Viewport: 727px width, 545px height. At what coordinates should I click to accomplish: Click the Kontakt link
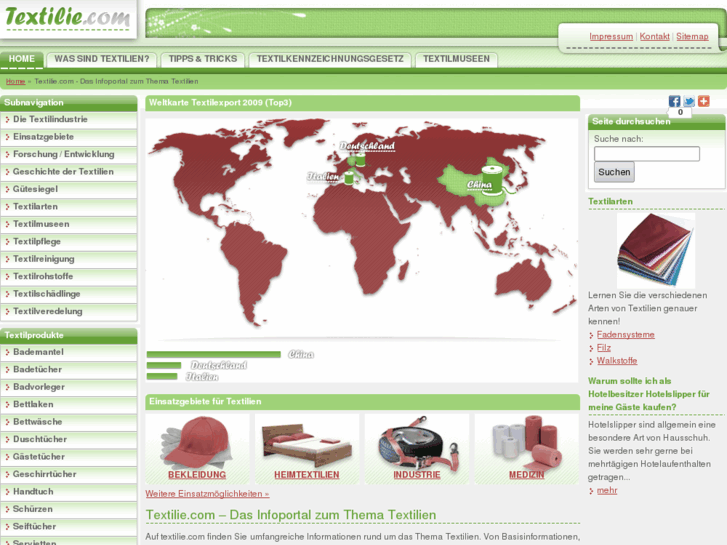pos(655,36)
